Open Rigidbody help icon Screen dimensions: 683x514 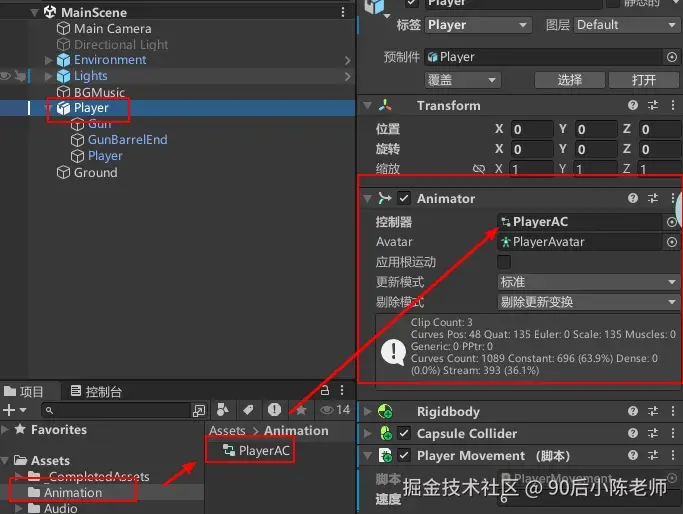point(633,411)
